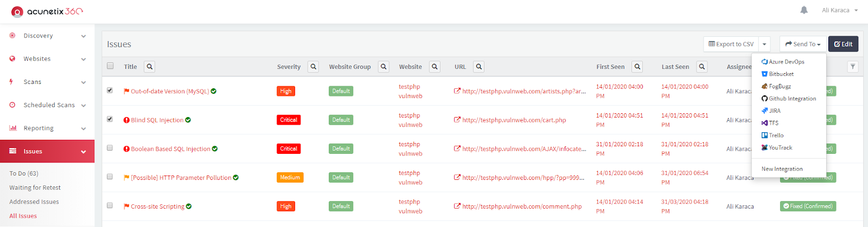The width and height of the screenshot is (868, 227).
Task: Select Bitbucket from Send To menu
Action: (777, 74)
